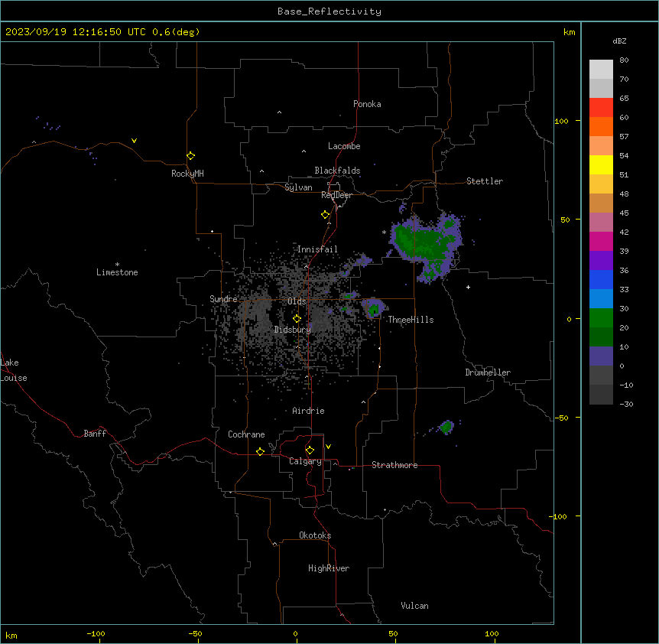The image size is (659, 644).
Task: Click the white asterisk above Limestone
Action: [117, 265]
